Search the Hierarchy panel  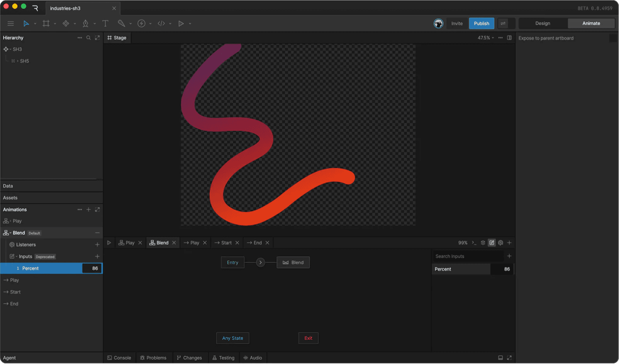point(88,38)
